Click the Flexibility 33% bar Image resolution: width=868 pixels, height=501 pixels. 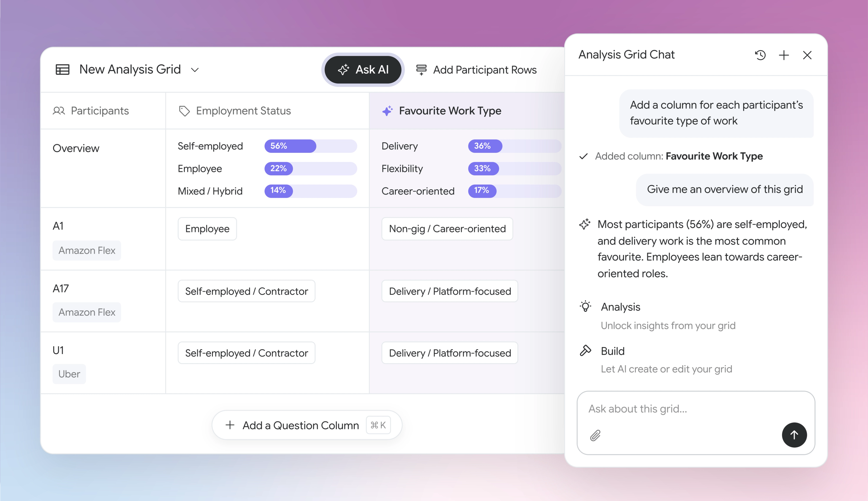514,169
